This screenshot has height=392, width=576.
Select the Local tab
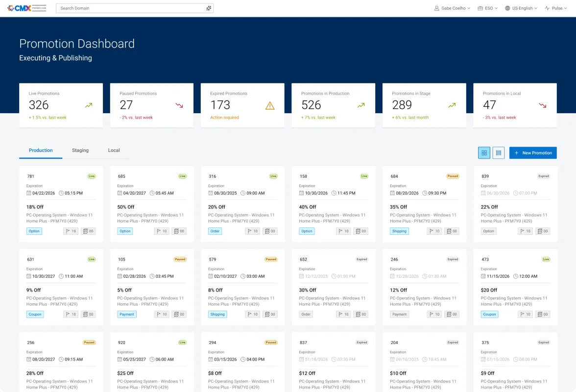(x=114, y=150)
